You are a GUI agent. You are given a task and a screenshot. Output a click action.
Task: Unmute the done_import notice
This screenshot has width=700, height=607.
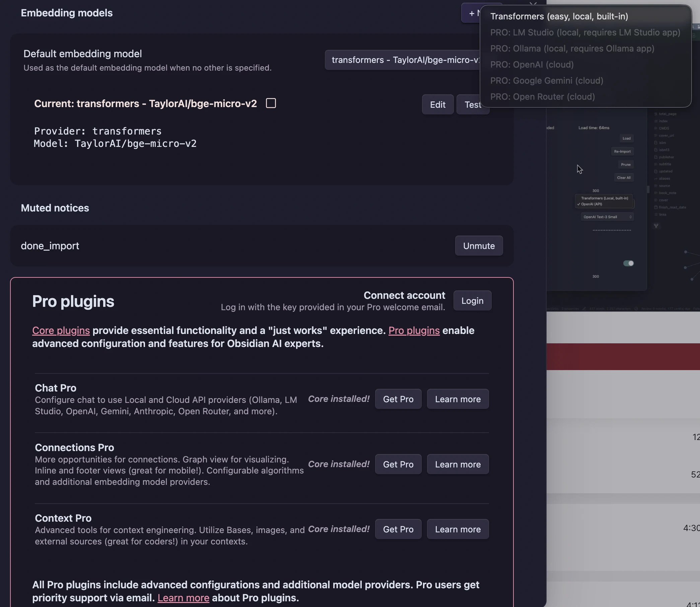tap(478, 246)
